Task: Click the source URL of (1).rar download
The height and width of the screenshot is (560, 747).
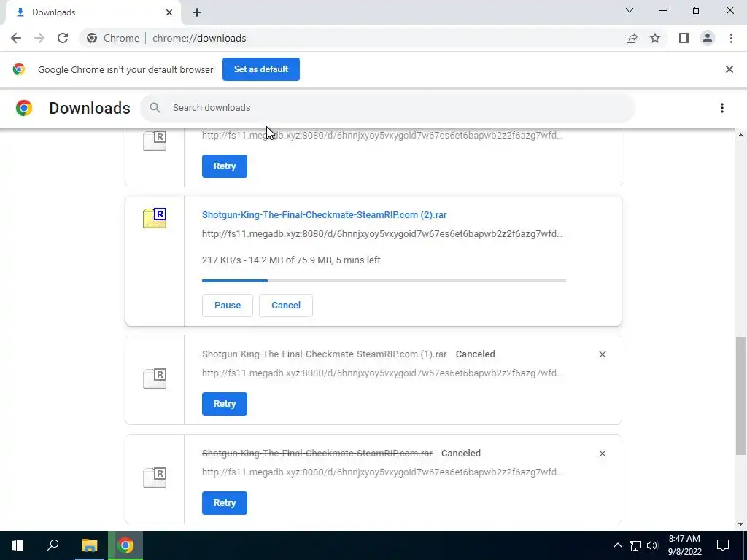Action: (x=382, y=373)
